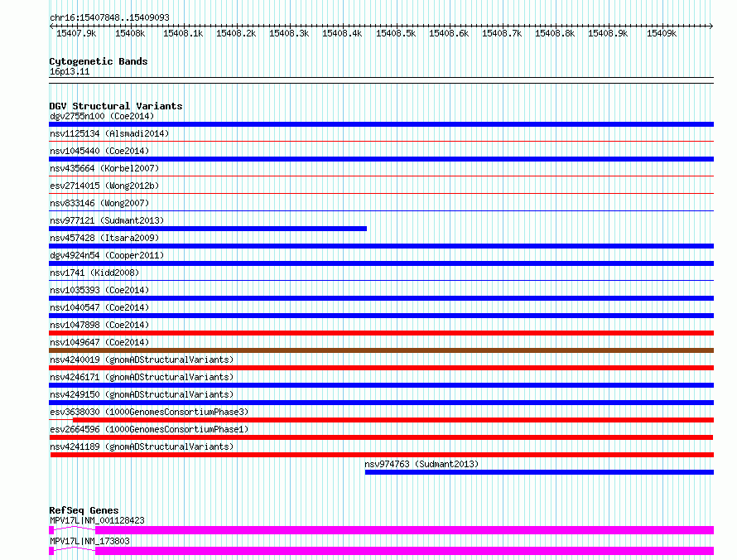The height and width of the screenshot is (560, 737).
Task: Click nsv1741 (Kidd2008) label
Action: point(94,273)
